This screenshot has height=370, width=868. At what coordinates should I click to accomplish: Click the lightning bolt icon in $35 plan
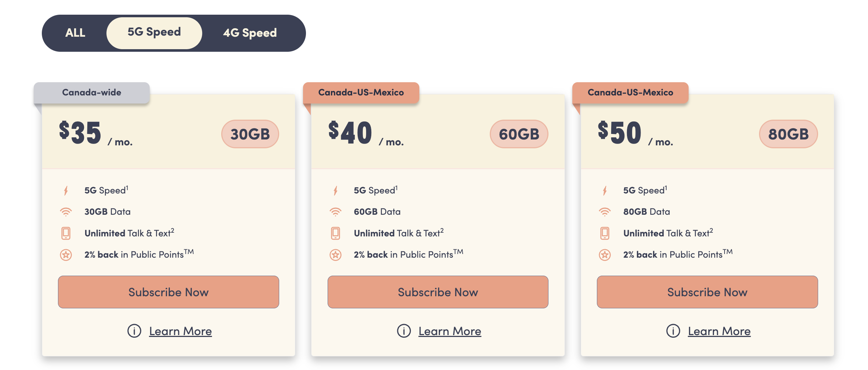coord(66,191)
